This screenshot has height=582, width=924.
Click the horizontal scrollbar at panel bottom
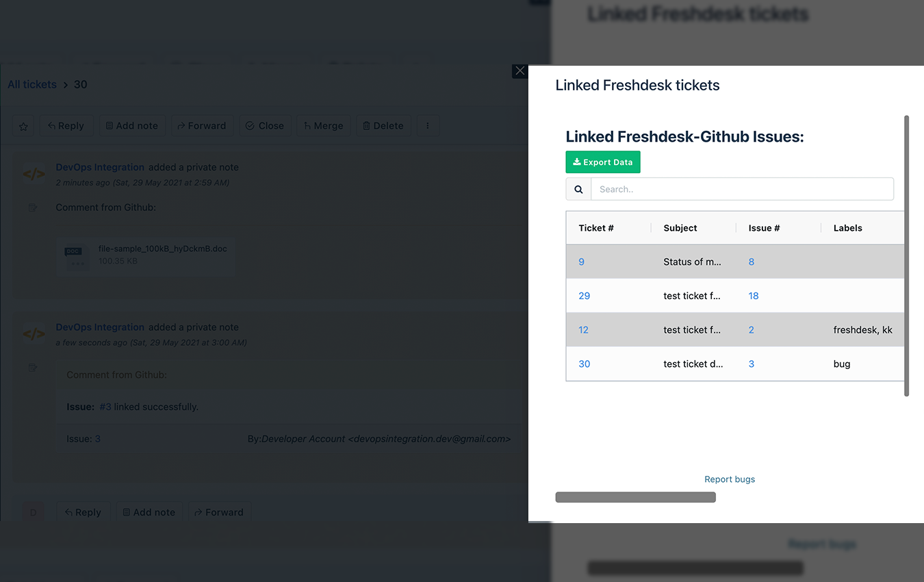coord(635,497)
